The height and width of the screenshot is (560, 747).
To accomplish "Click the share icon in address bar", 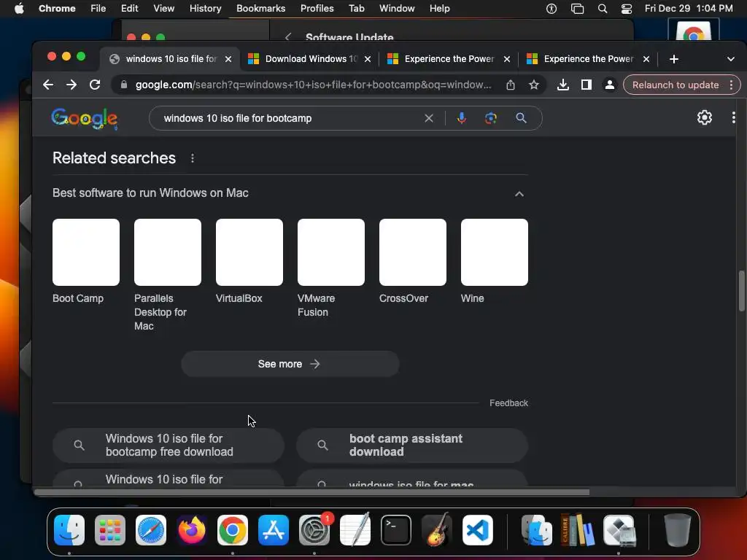I will click(x=510, y=85).
